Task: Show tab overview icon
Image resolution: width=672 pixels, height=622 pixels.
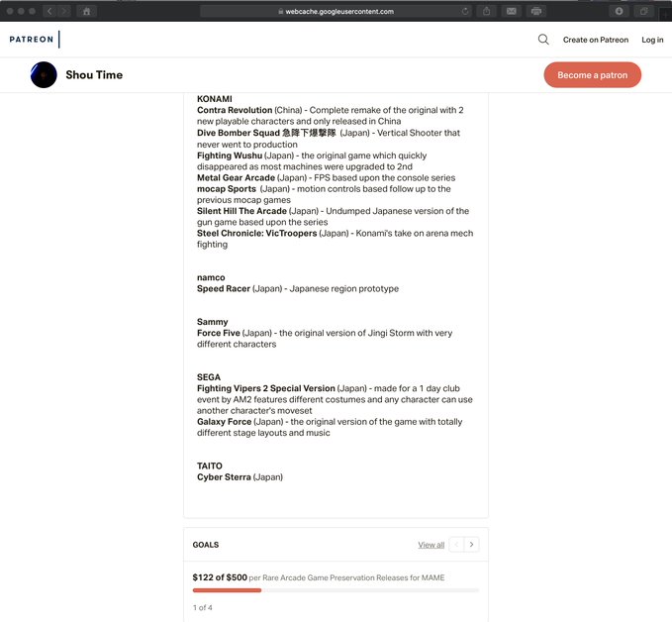Action: (643, 11)
